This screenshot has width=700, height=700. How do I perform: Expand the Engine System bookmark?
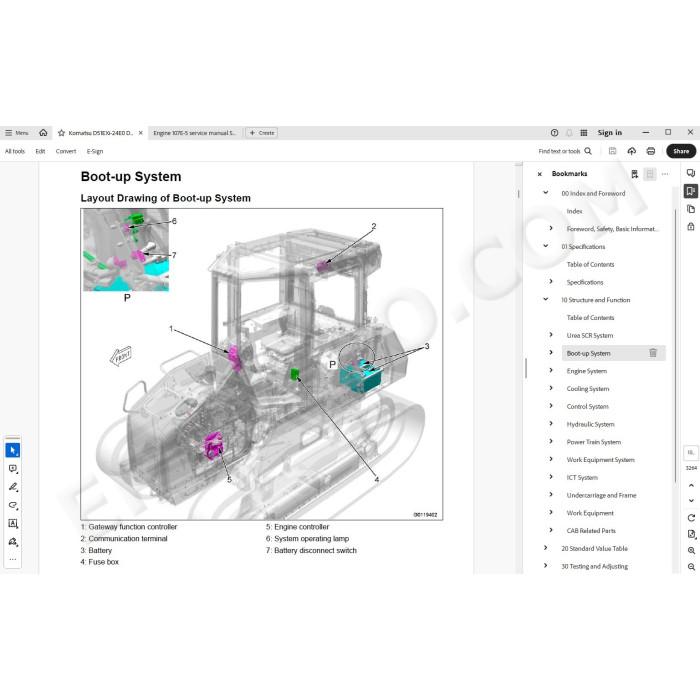coord(551,371)
